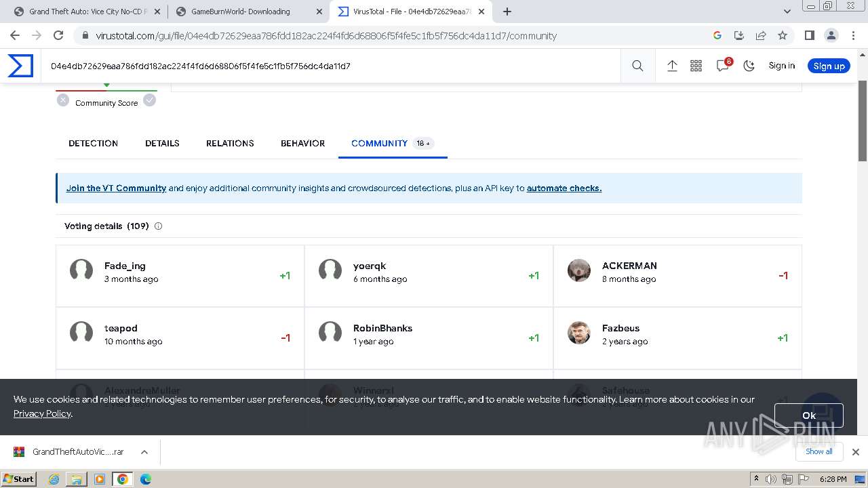Click the upload file icon
The height and width of the screenshot is (488, 868).
point(672,66)
